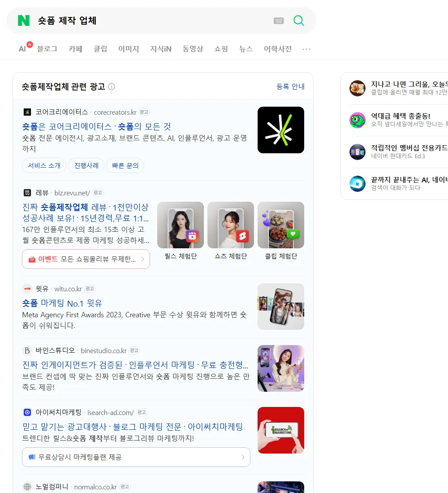Switch to the AI tab
Screen dimensions: 448x493
22,49
